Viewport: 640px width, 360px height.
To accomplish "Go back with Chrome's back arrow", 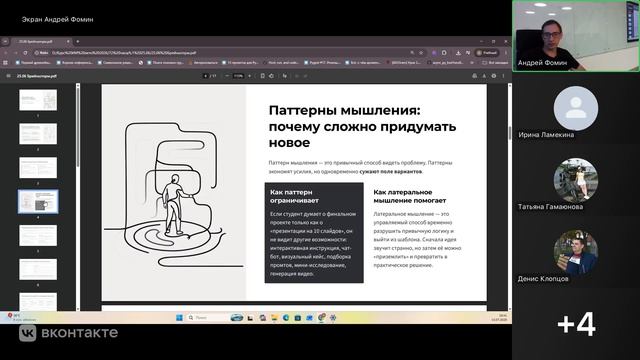I will pos(6,53).
